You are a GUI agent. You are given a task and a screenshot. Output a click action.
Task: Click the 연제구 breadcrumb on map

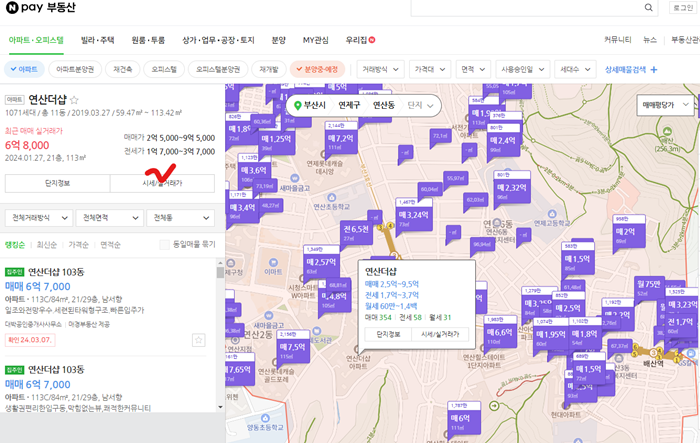coord(349,105)
